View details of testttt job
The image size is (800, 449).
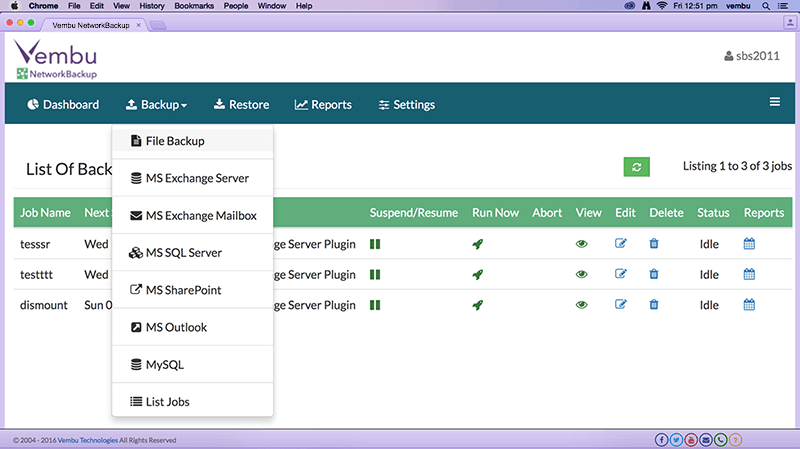click(x=581, y=275)
